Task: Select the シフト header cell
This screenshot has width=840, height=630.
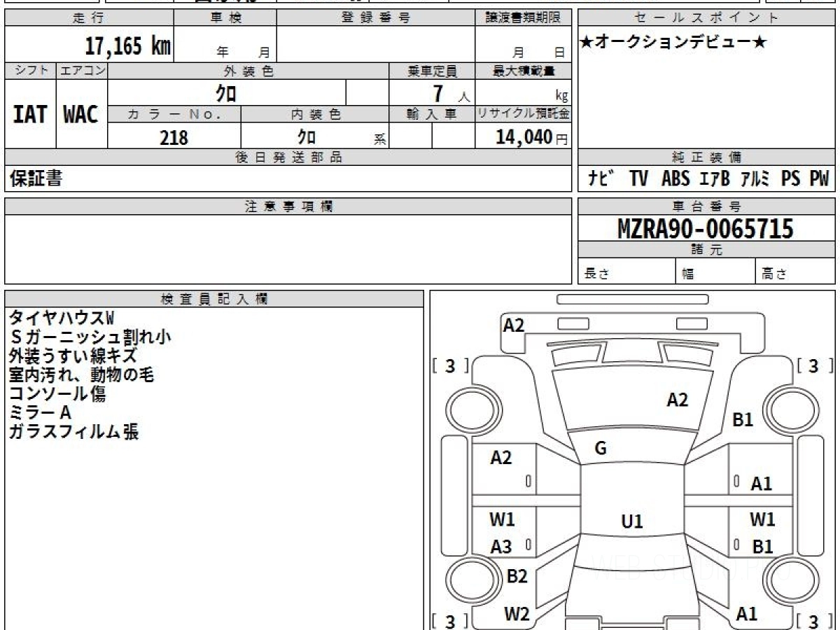Action: (30, 71)
